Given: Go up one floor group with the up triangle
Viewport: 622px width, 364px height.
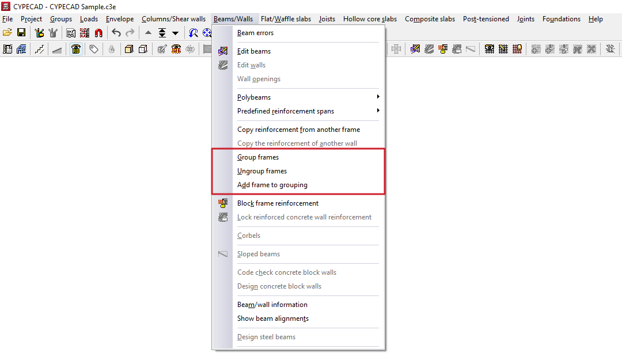Looking at the screenshot, I should [x=148, y=33].
